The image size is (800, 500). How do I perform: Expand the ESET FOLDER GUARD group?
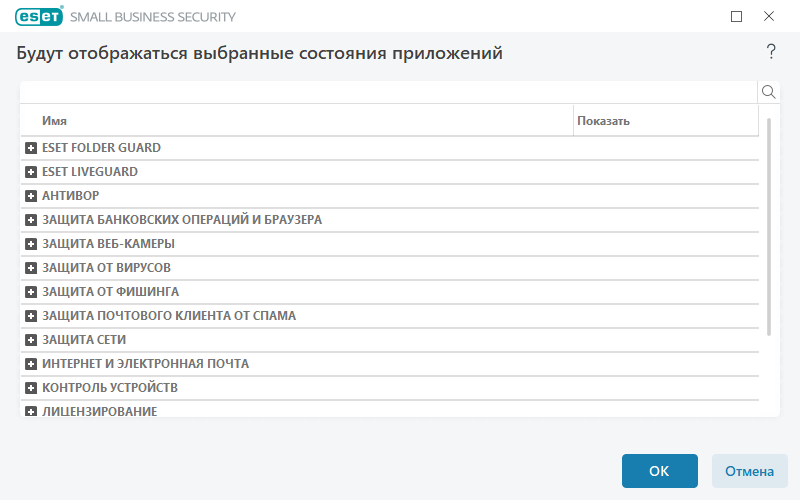(x=31, y=148)
